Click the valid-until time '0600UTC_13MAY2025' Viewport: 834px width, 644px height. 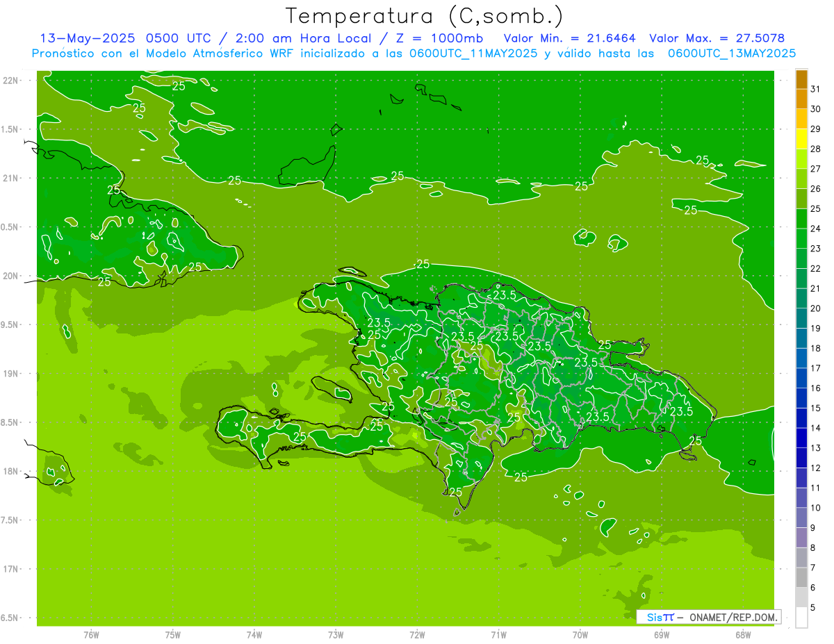coord(731,53)
